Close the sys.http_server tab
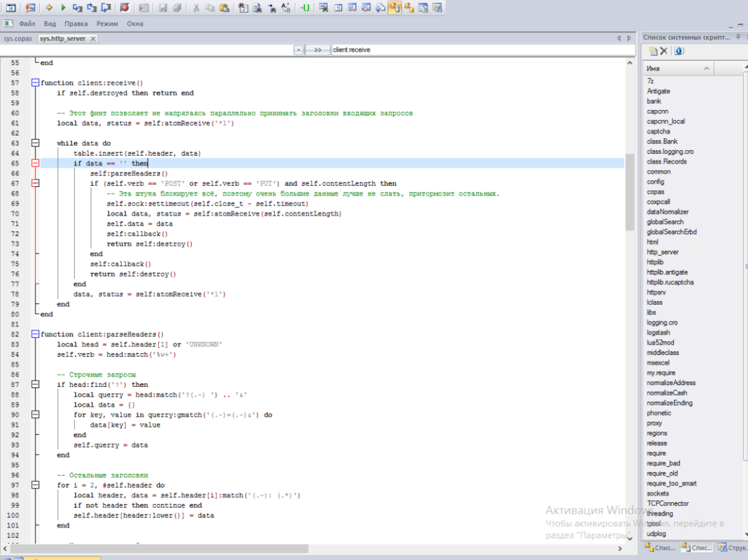The height and width of the screenshot is (560, 748). pos(93,39)
